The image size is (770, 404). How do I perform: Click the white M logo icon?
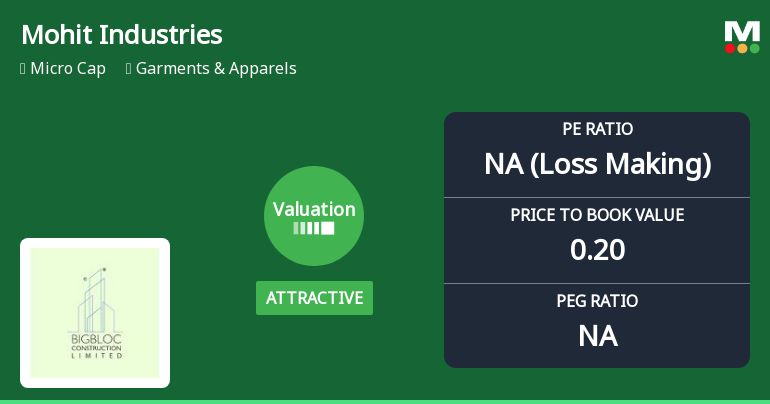pos(742,31)
